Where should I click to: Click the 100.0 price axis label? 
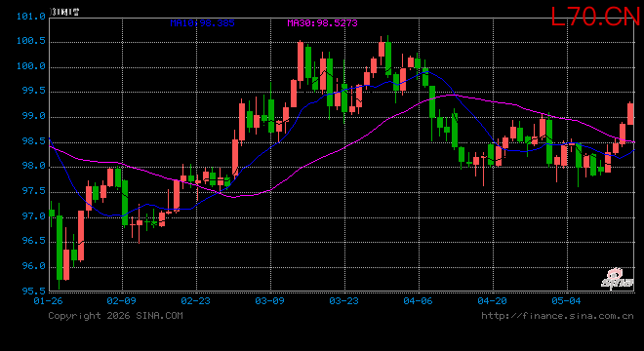pos(31,66)
